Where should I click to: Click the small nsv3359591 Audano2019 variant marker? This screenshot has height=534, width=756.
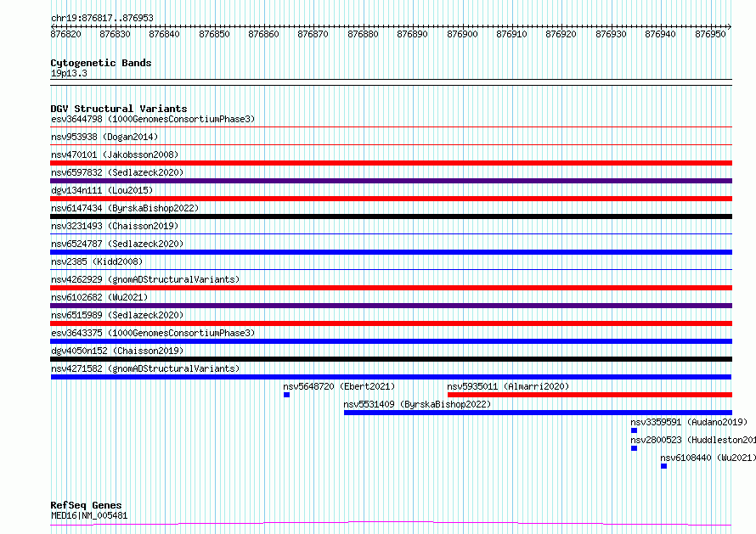[634, 430]
